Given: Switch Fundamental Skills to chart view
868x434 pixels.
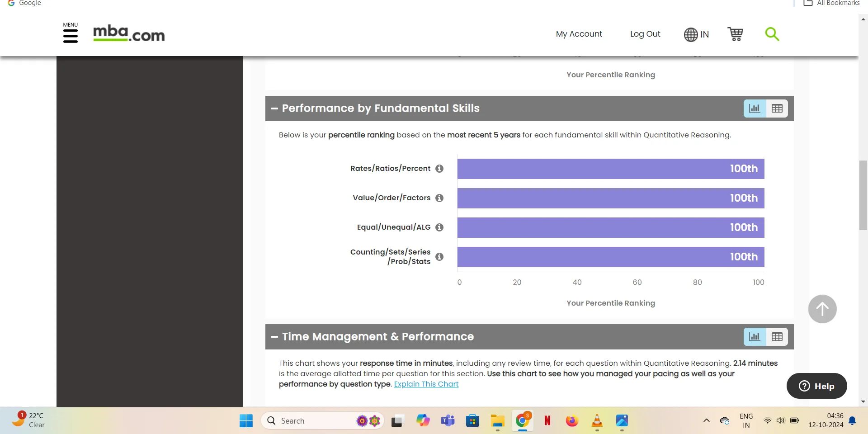Looking at the screenshot, I should [x=755, y=108].
